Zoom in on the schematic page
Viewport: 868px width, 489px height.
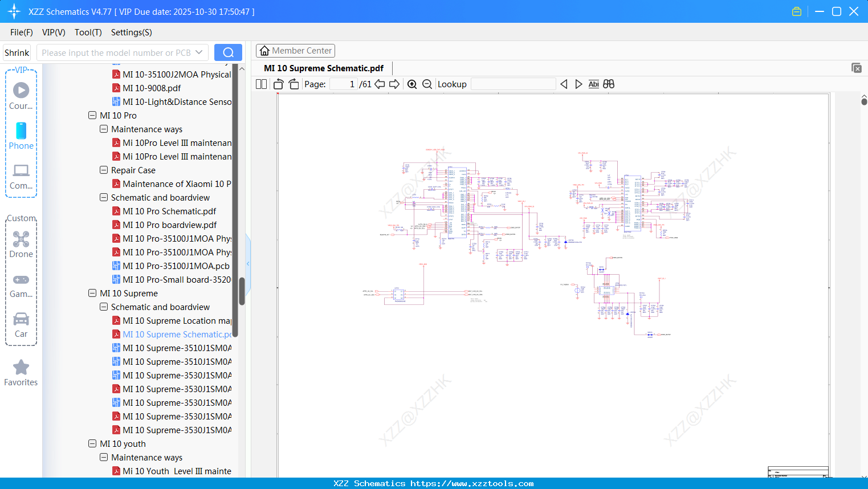click(x=411, y=84)
